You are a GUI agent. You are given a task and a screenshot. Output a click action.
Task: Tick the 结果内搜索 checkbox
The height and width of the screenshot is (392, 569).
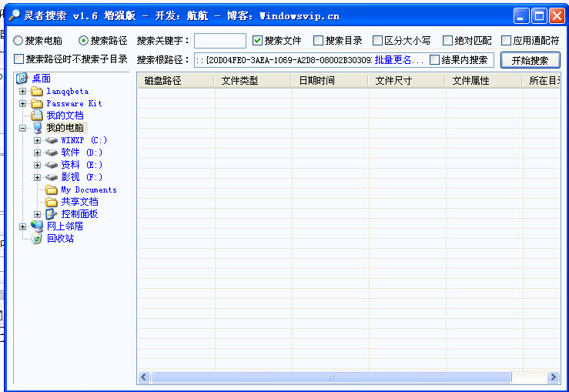[435, 60]
